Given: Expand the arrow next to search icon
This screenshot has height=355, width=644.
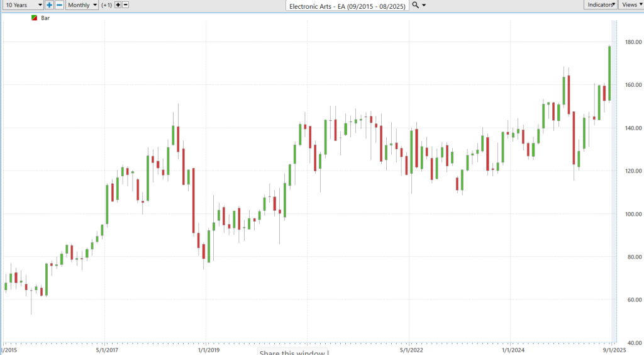Looking at the screenshot, I should [424, 5].
